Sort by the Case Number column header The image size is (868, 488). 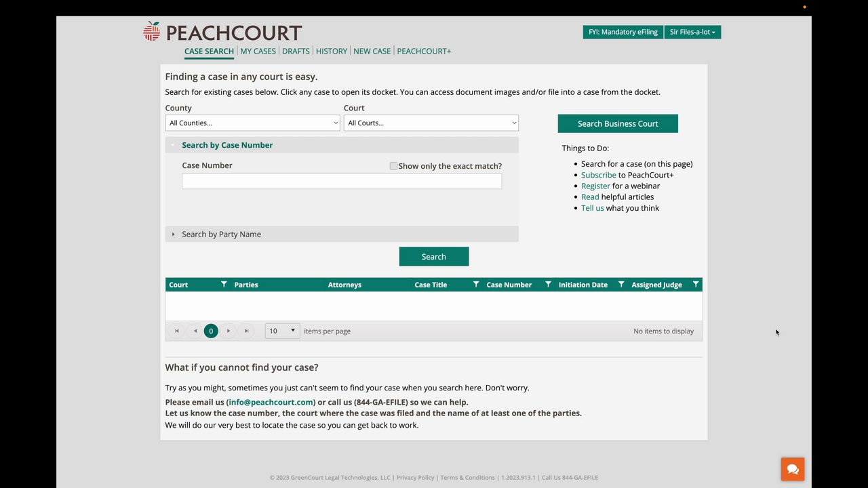[x=509, y=285]
